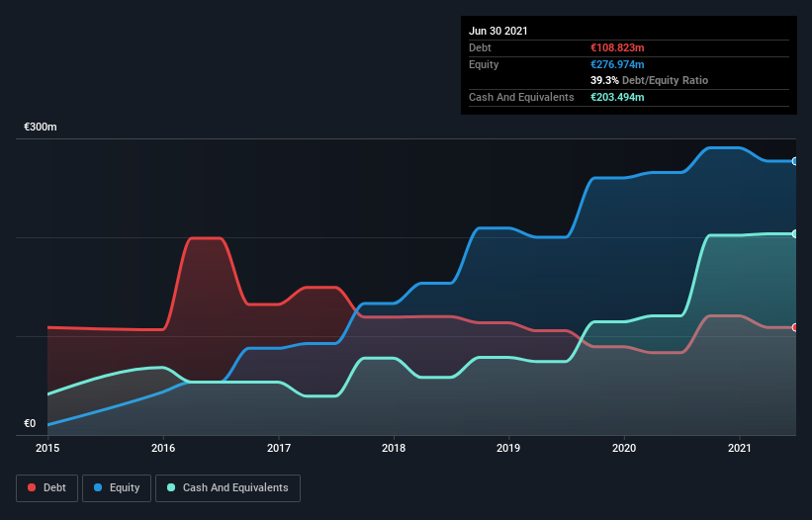Click the 2020 x-axis label
812x520 pixels.
tap(624, 448)
